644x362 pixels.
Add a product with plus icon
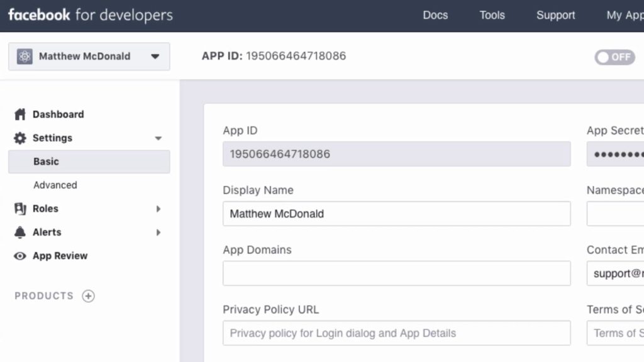point(88,296)
